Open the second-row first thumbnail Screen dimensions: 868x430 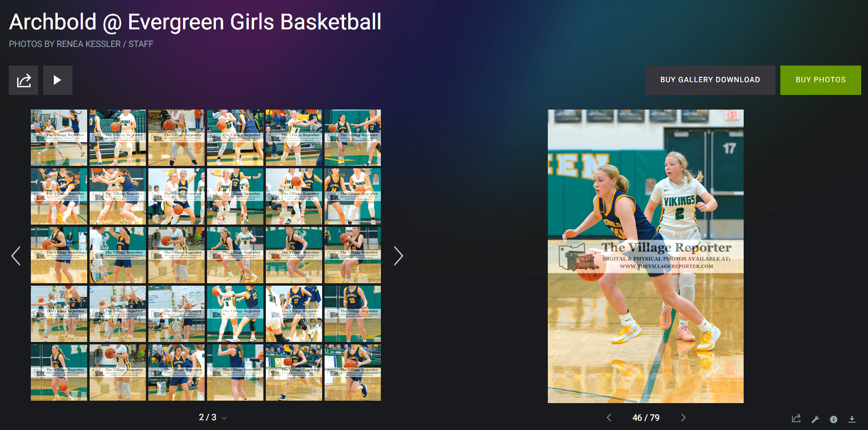tap(59, 196)
